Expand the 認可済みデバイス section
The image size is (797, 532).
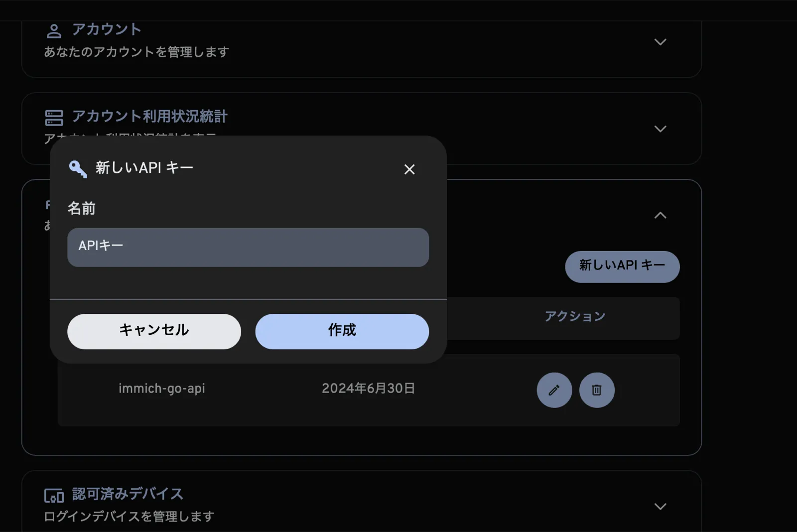[x=661, y=506]
